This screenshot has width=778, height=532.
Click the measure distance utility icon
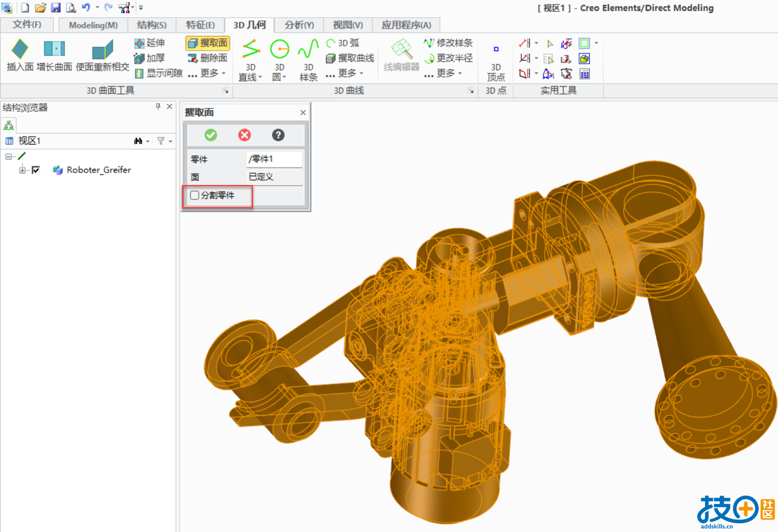point(524,43)
